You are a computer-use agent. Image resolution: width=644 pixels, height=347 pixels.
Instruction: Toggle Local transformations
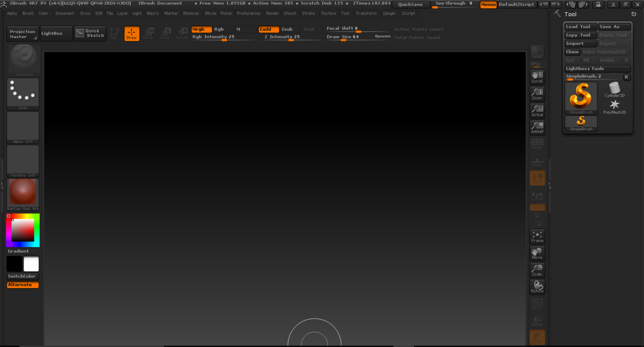537,178
